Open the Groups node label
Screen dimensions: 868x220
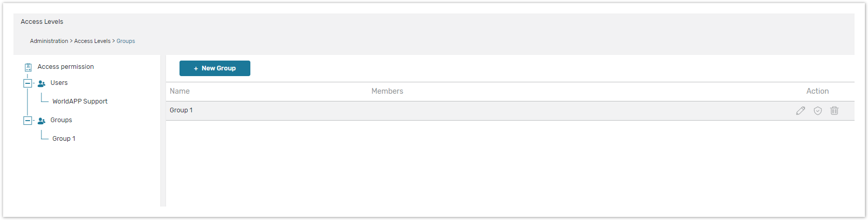[x=61, y=120]
